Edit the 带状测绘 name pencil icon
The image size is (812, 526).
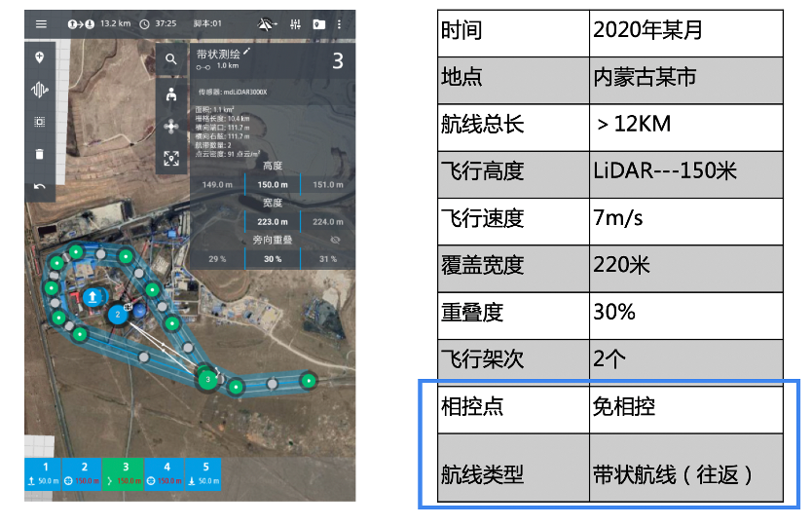click(247, 51)
